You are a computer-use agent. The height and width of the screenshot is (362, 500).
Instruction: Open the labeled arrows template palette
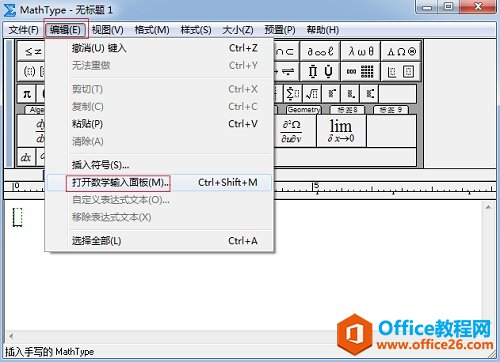(286, 71)
